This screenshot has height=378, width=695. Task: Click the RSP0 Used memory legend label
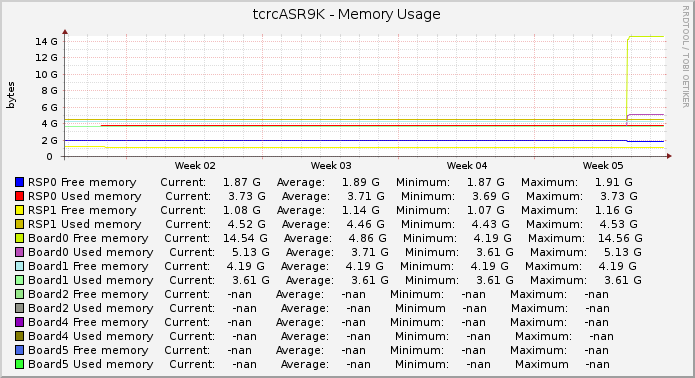pos(85,196)
